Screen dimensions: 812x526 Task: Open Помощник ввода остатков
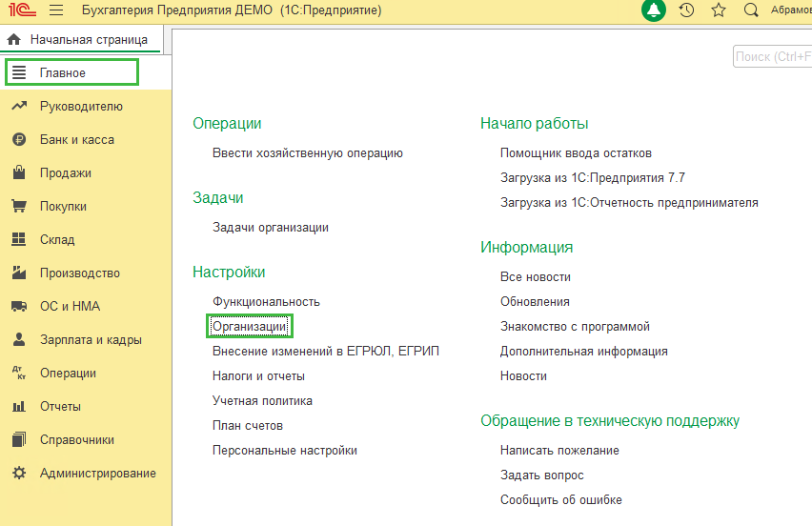click(576, 153)
